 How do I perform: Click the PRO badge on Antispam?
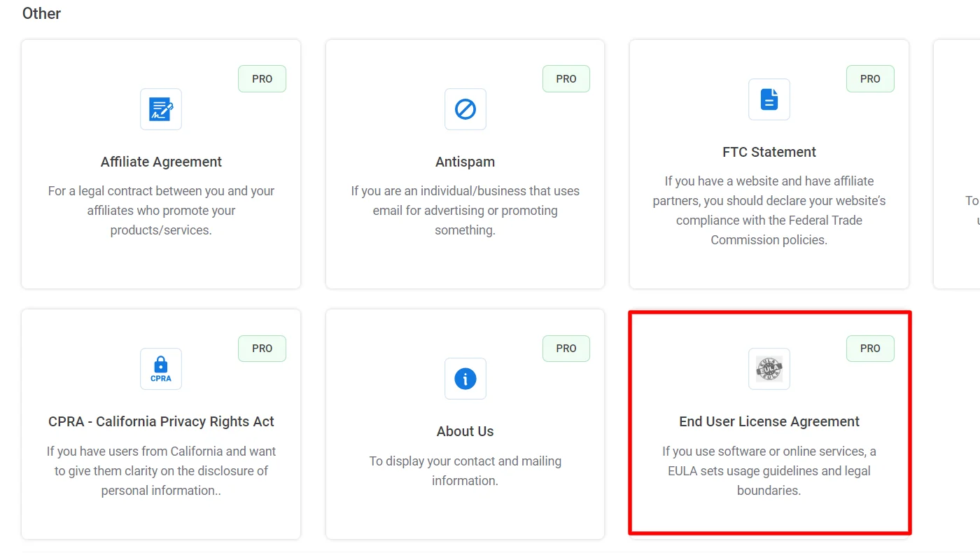click(566, 78)
